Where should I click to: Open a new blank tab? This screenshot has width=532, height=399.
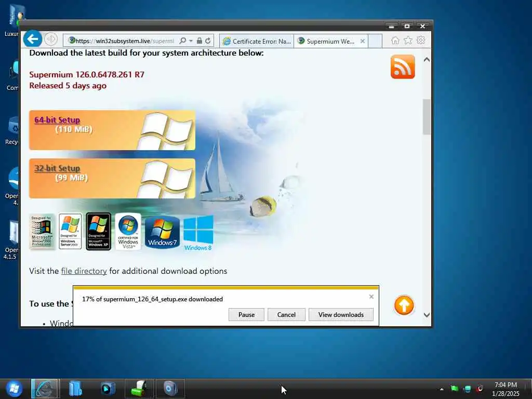375,41
